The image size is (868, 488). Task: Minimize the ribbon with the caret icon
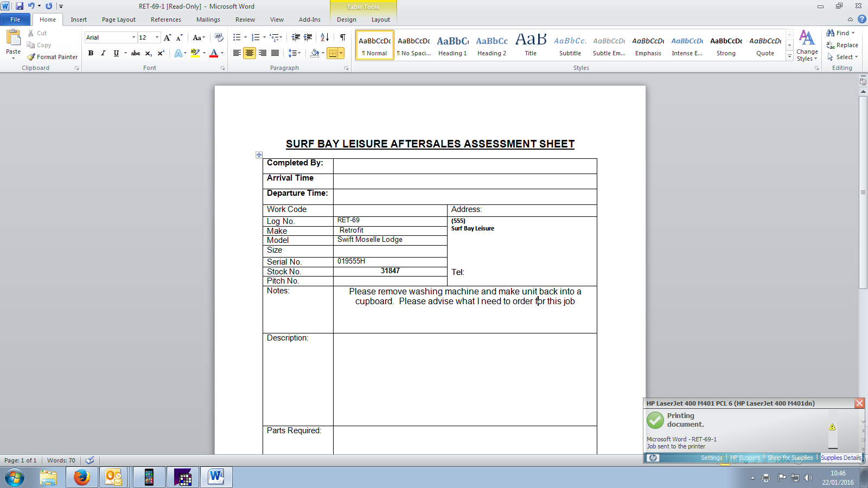(x=850, y=20)
